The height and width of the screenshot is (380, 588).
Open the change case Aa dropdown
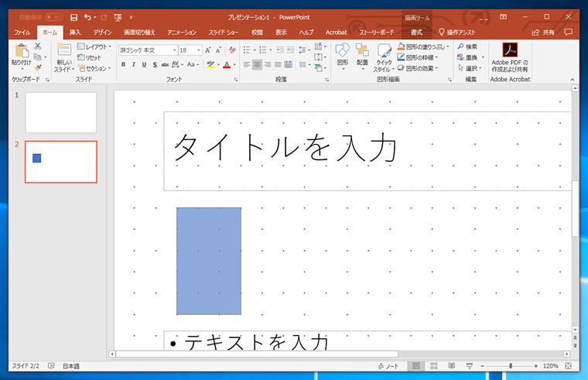(193, 64)
